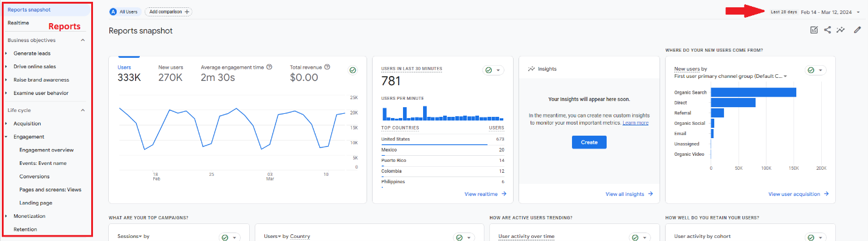Change First user primary channel group dimension
Screen dimensions: 868x241
click(731, 77)
